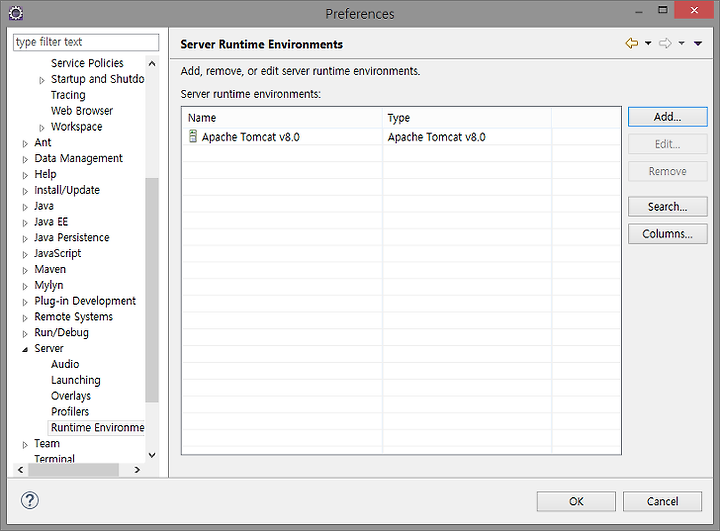Viewport: 720px width, 531px height.
Task: Select Runtime Environments tree item
Action: click(97, 427)
